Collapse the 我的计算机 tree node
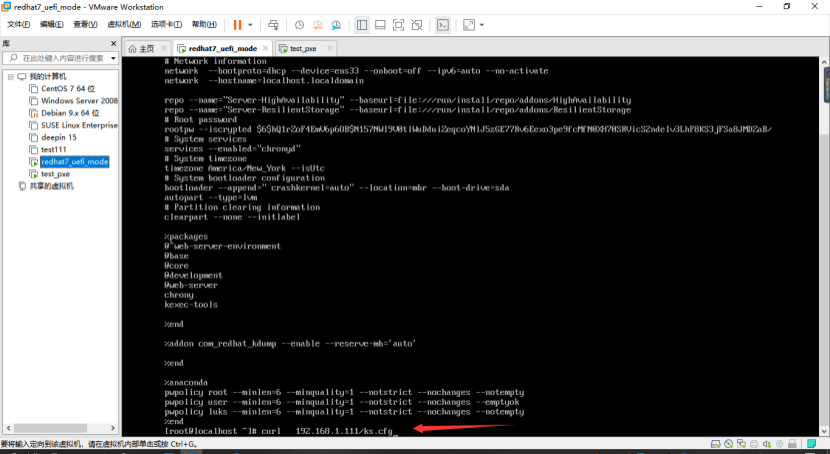Viewport: 830px width, 454px height. click(10, 77)
